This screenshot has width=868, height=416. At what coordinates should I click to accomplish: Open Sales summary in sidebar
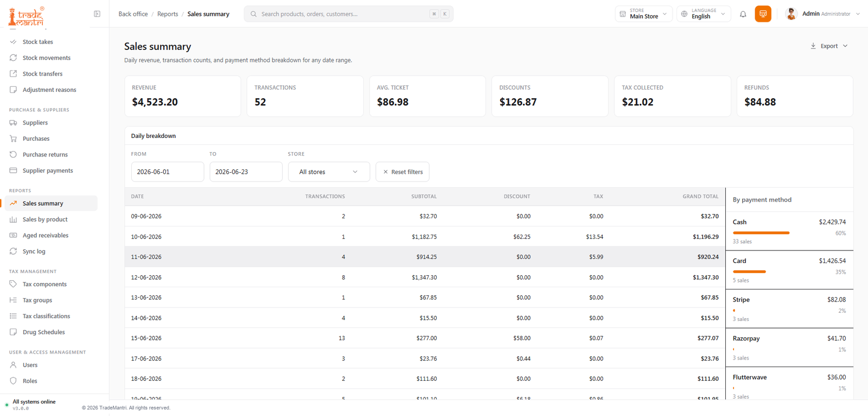tap(51, 204)
